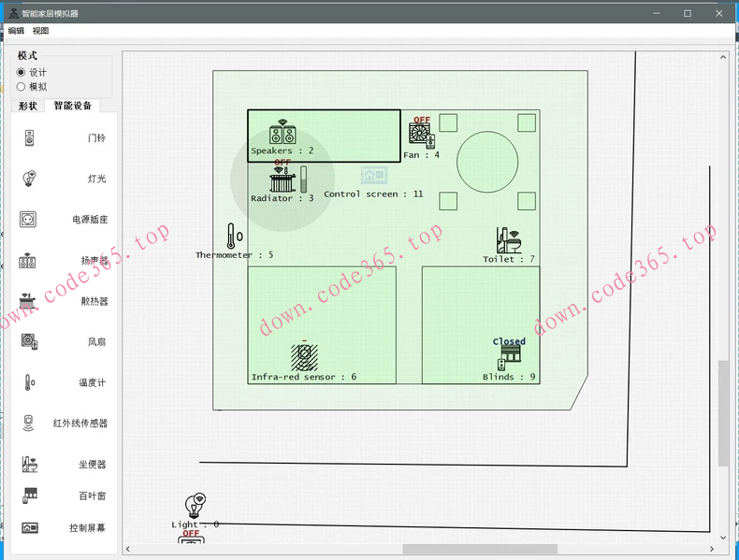Viewport: 739px width, 560px height.
Task: Click the OFF status above Fan
Action: 422,120
